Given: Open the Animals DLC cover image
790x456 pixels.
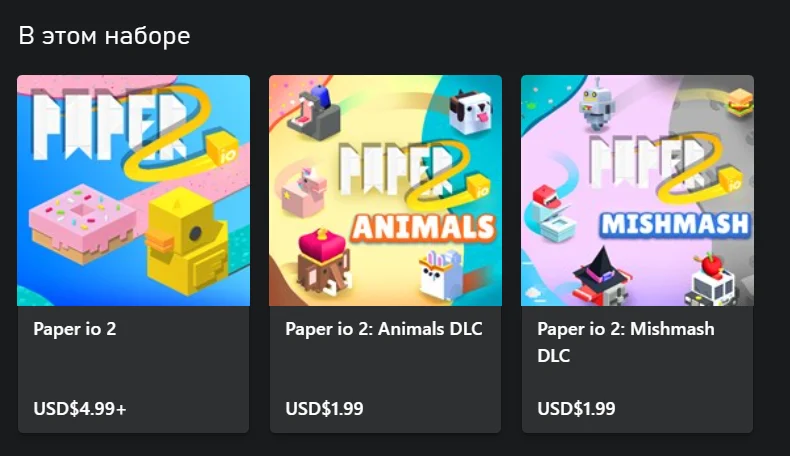Looking at the screenshot, I should click(385, 190).
